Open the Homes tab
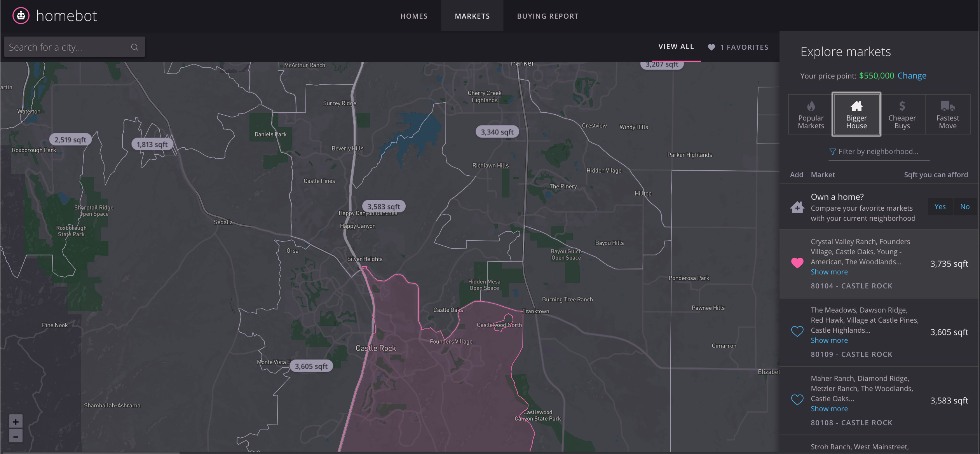980x454 pixels. 414,16
